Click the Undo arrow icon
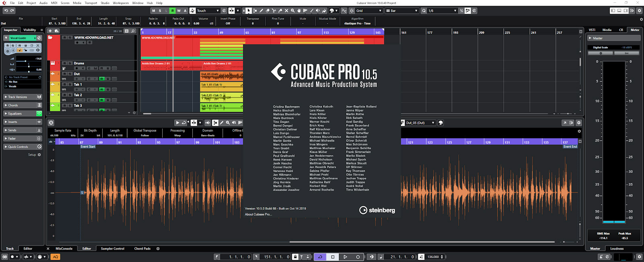Viewport: 644px width, 262px height. (x=6, y=10)
